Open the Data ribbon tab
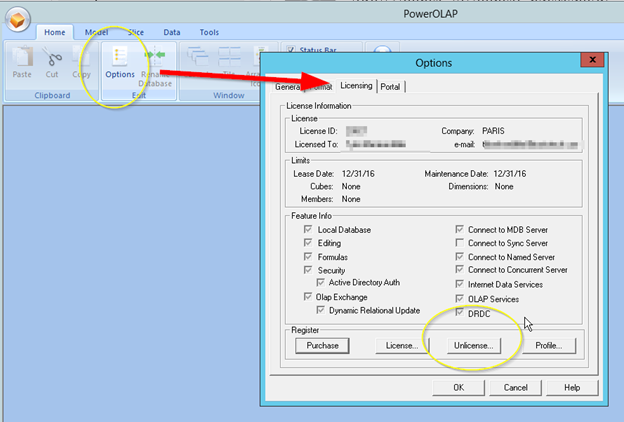The height and width of the screenshot is (422, 624). tap(172, 32)
